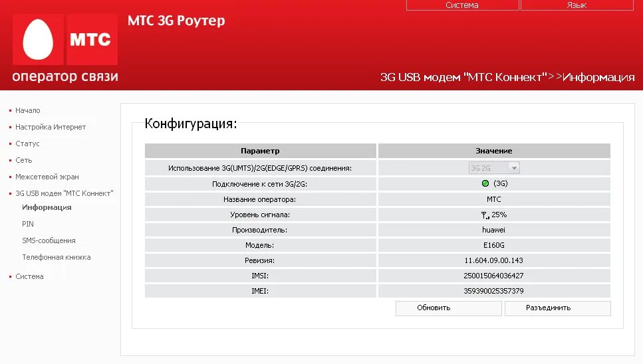Click the Ревизия: parameter label

pyautogui.click(x=259, y=260)
